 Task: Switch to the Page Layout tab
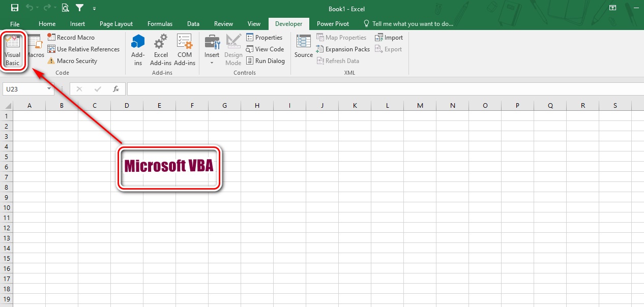[116, 24]
